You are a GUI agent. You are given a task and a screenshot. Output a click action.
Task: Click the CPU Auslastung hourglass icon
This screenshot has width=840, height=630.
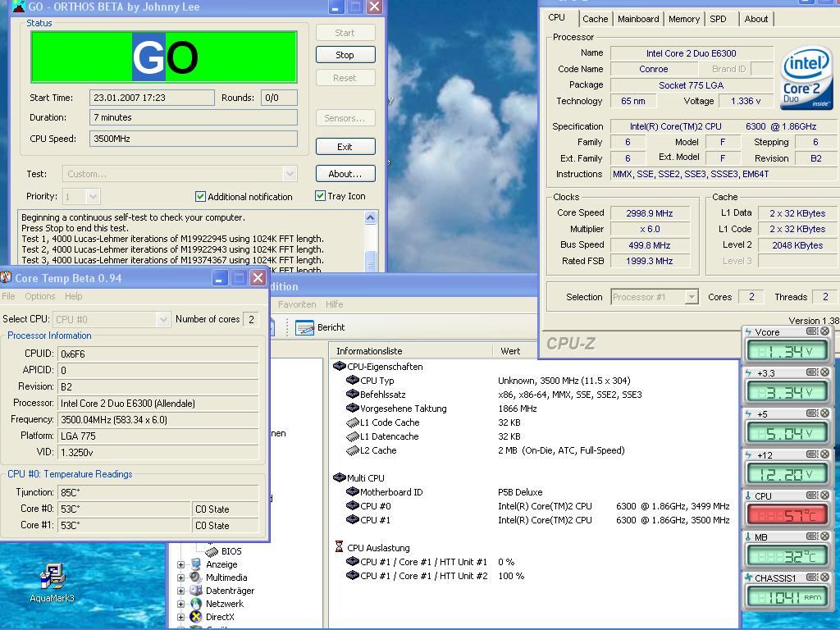click(x=339, y=547)
